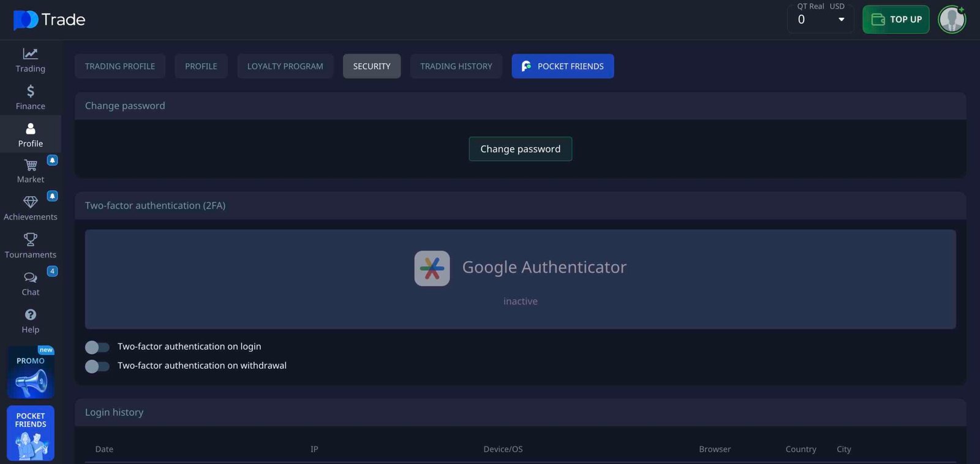This screenshot has width=980, height=464.
Task: Enable two-factor authentication on withdrawal
Action: click(x=97, y=367)
